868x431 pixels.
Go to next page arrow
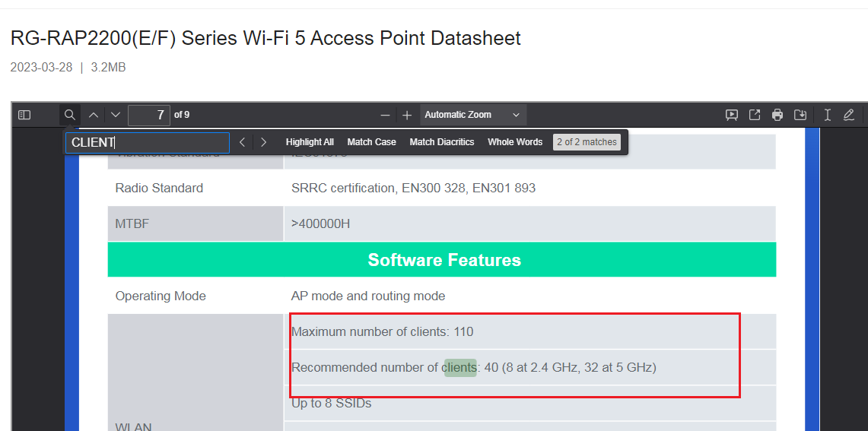point(115,115)
